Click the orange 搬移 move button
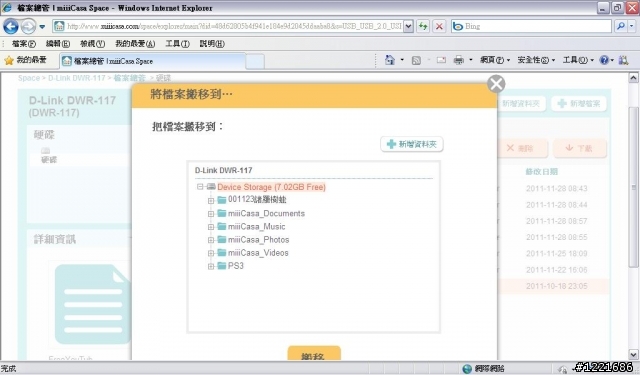This screenshot has height=375, width=640. pos(314,353)
